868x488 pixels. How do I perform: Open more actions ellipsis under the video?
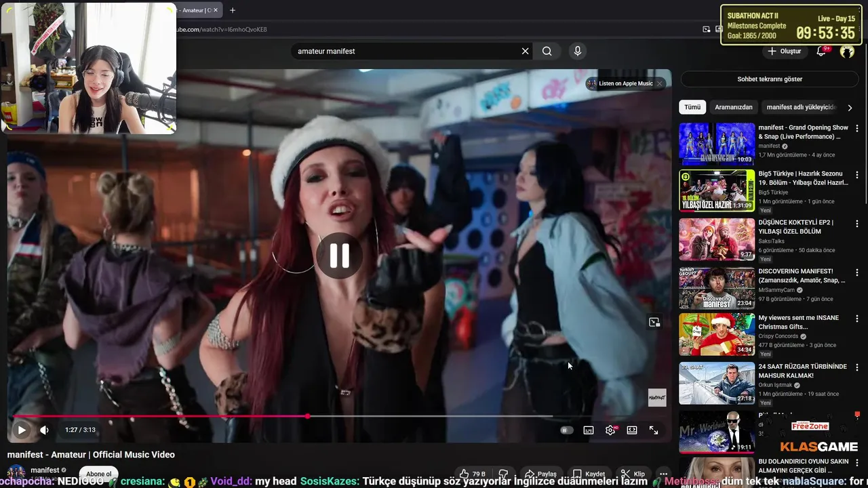[x=663, y=474]
